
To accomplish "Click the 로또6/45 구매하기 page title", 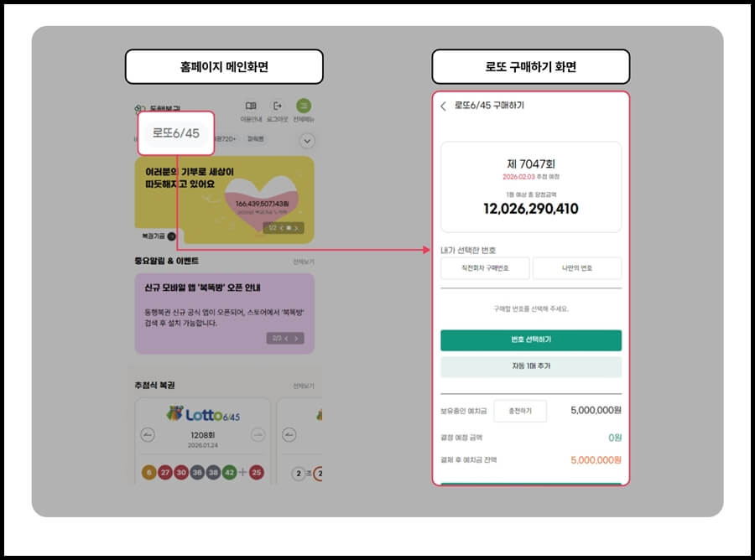I will (x=489, y=106).
